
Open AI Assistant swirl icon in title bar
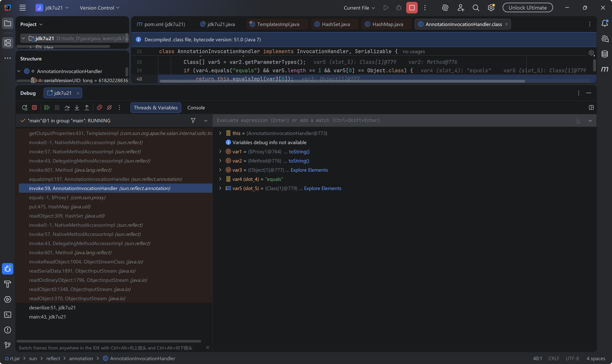pos(445,8)
